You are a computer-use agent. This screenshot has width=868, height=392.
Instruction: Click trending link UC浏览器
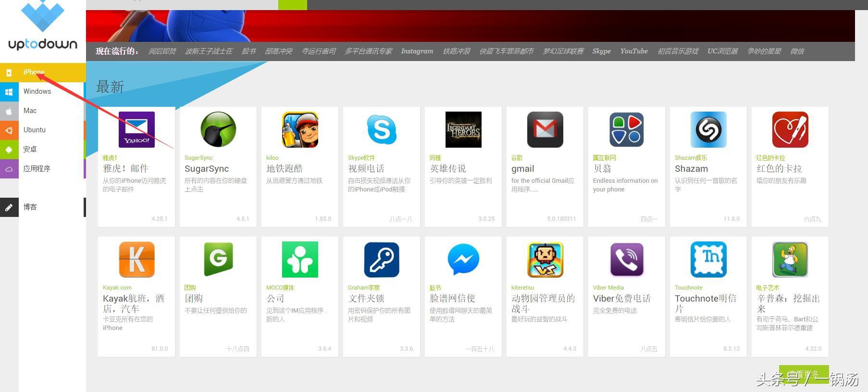[x=722, y=51]
